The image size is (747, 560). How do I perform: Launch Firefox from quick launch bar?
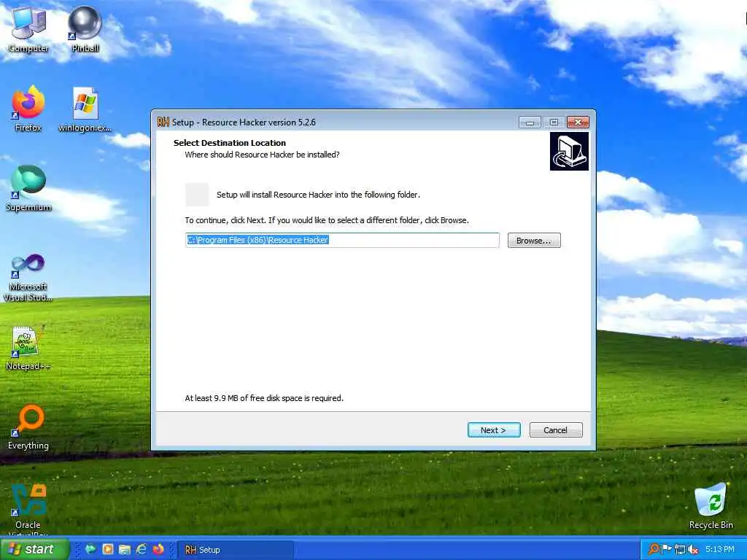coord(158,549)
